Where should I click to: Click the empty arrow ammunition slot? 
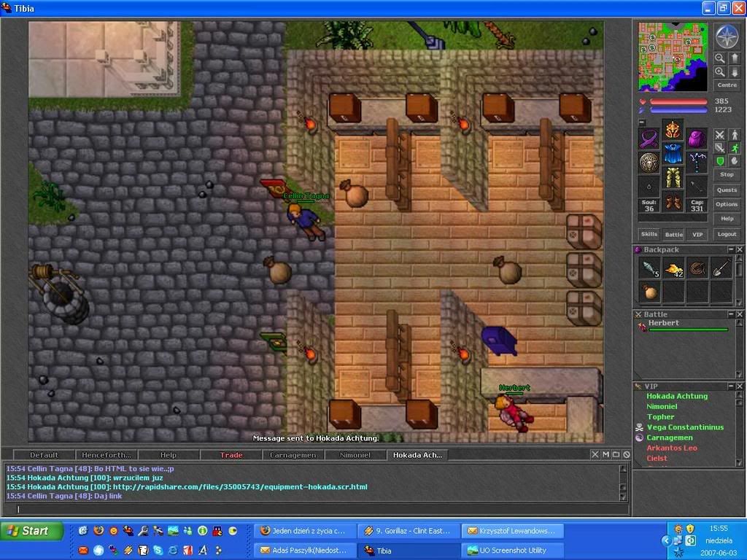click(697, 186)
